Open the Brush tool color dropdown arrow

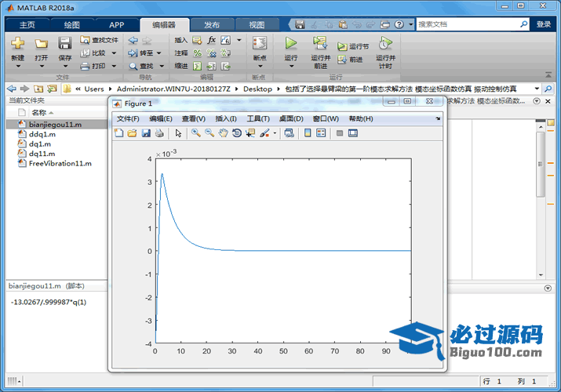pos(275,133)
